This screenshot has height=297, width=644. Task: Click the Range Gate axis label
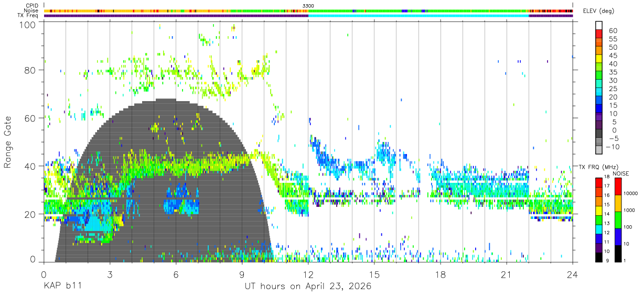[8, 142]
